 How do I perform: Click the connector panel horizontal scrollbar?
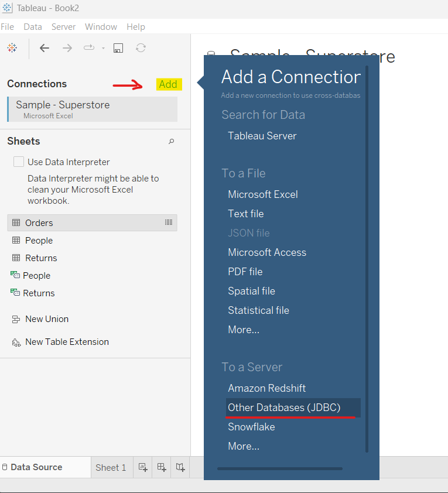click(280, 469)
